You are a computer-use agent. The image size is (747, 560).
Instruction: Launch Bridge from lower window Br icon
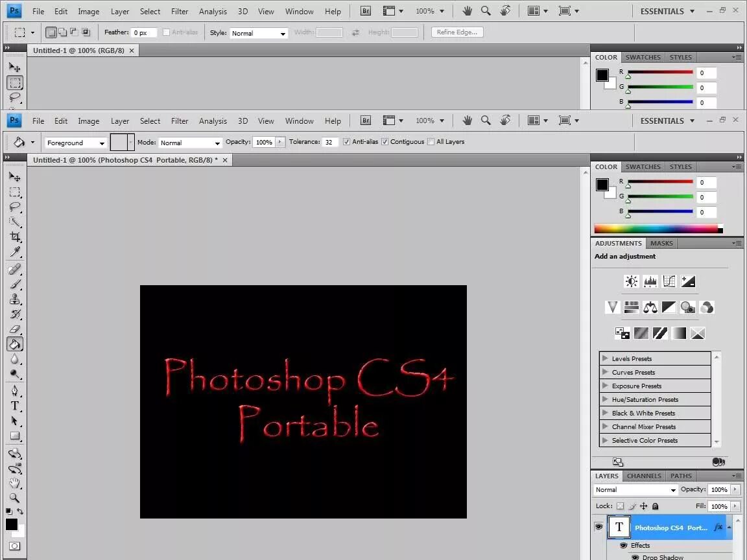pyautogui.click(x=366, y=121)
